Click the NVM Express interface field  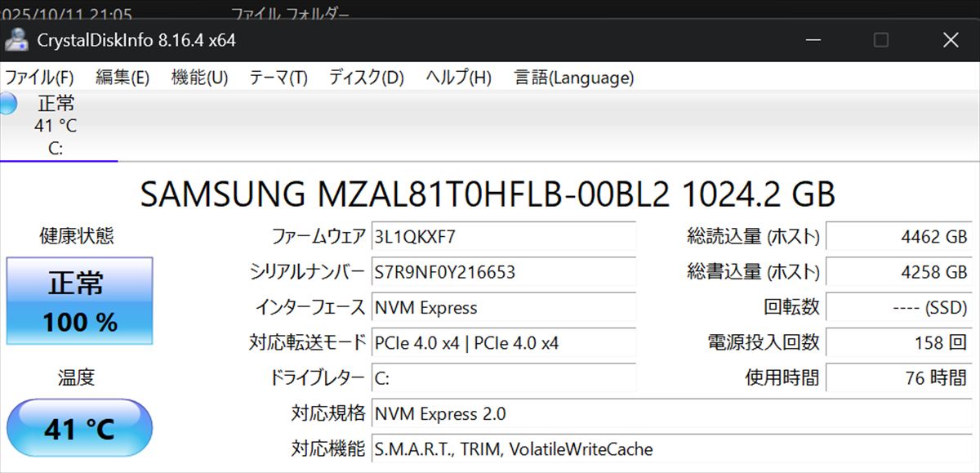point(503,307)
